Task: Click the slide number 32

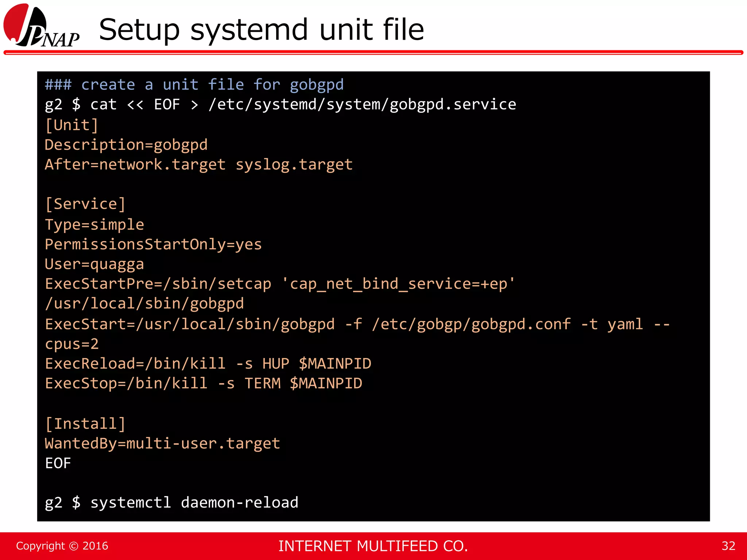Action: (x=728, y=546)
